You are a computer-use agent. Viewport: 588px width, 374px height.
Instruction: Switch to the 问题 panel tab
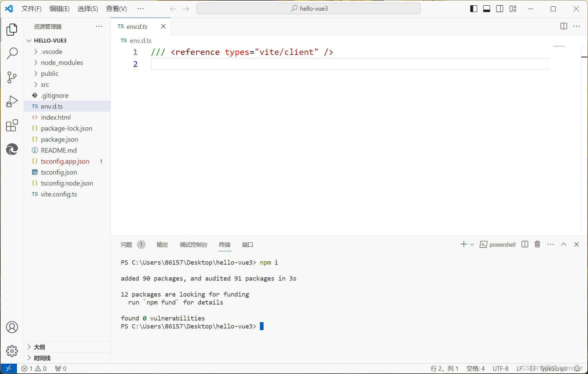[x=126, y=245]
